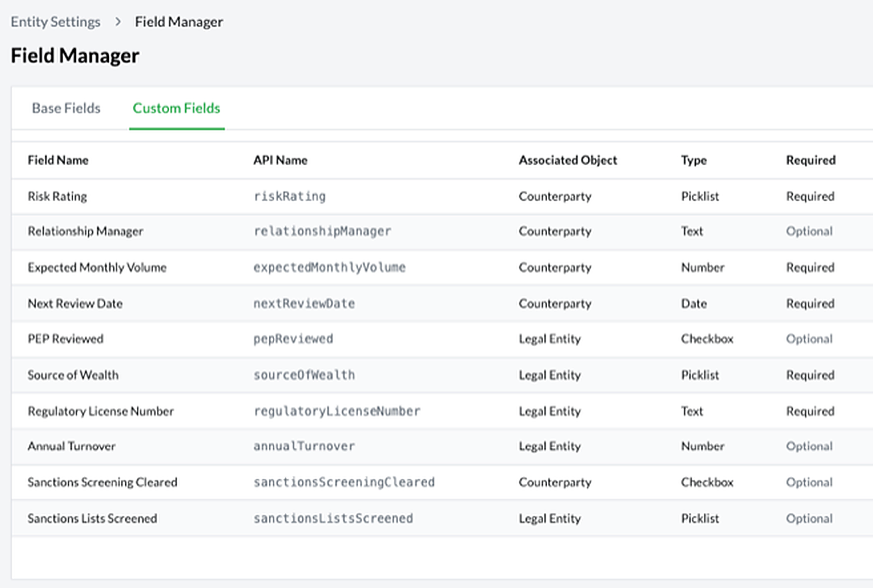Click the Required column header
Image resolution: width=873 pixels, height=588 pixels.
[x=810, y=160]
